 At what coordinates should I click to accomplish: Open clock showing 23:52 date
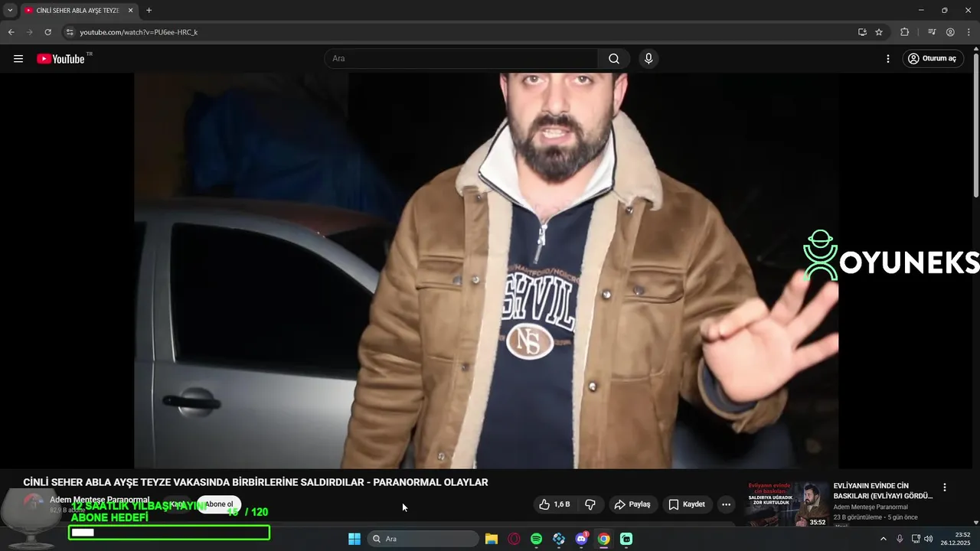tap(957, 539)
